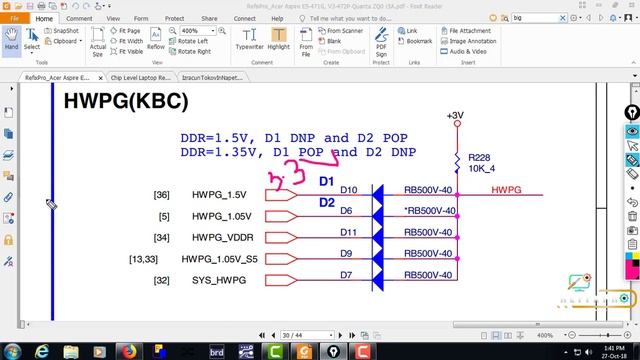Open the File menu

pos(15,18)
